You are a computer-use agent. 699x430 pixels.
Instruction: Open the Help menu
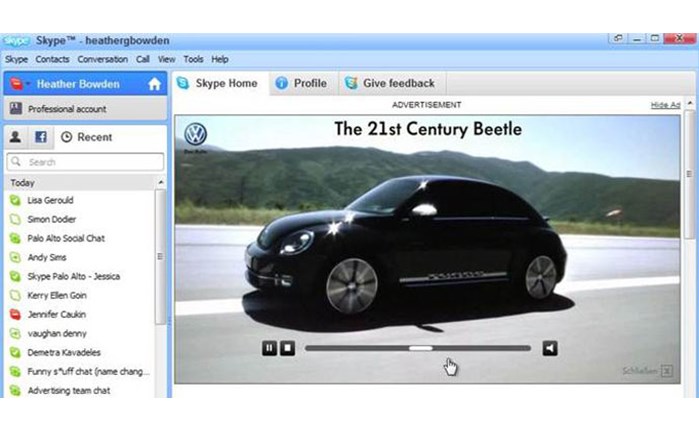[x=220, y=59]
